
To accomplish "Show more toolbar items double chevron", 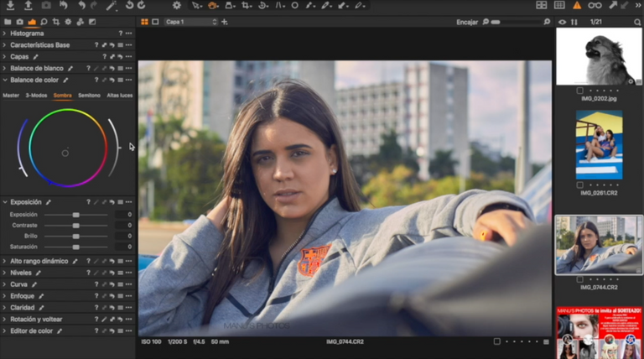I will [x=638, y=5].
